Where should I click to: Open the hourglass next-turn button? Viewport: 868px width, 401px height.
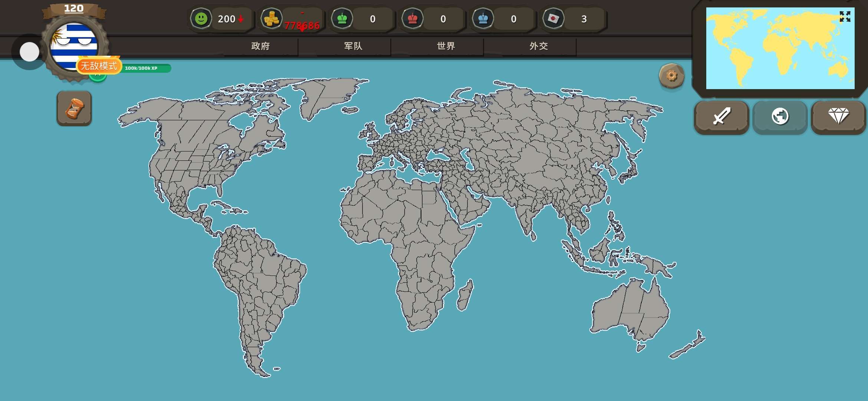74,108
